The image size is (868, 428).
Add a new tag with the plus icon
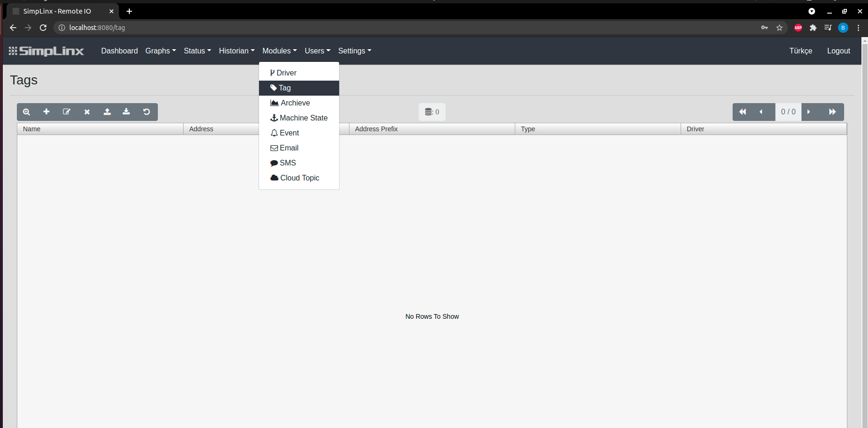tap(46, 112)
